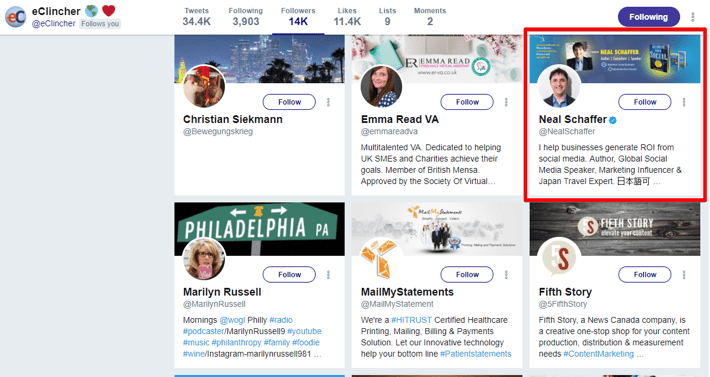Open more options beside the Following button

tap(693, 17)
